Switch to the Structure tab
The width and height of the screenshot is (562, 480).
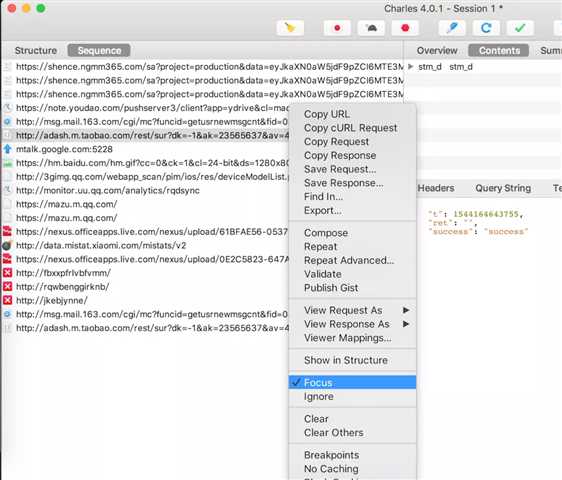pyautogui.click(x=35, y=51)
